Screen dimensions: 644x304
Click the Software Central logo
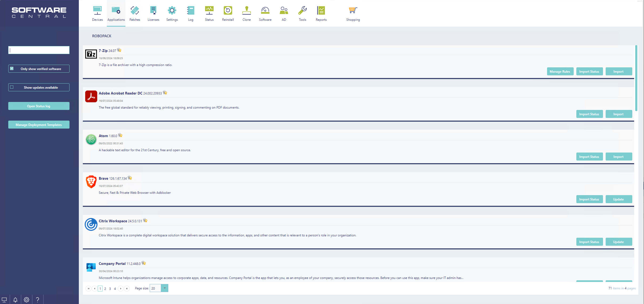[x=39, y=12]
